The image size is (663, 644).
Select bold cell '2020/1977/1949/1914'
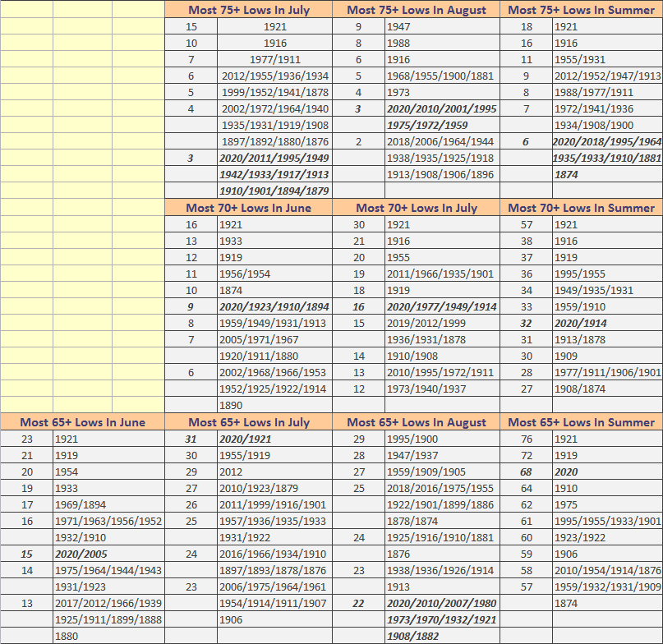tap(442, 307)
